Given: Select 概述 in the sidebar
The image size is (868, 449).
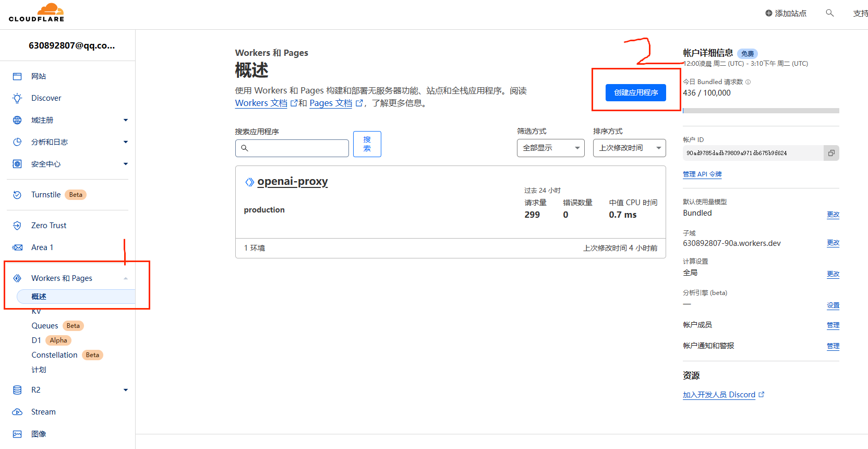Looking at the screenshot, I should pos(76,297).
